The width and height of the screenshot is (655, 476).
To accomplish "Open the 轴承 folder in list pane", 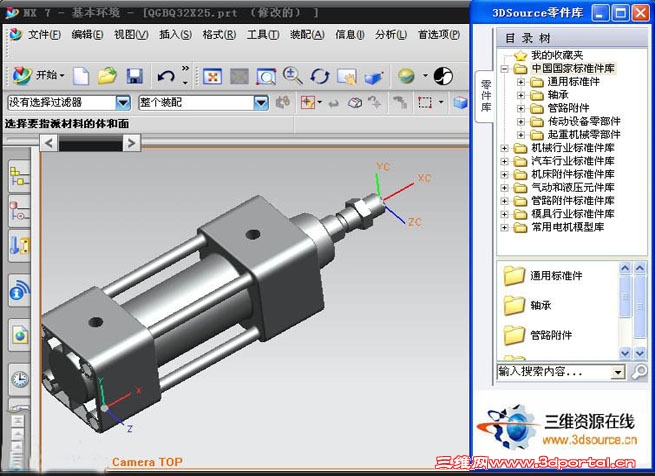I will coord(527,305).
